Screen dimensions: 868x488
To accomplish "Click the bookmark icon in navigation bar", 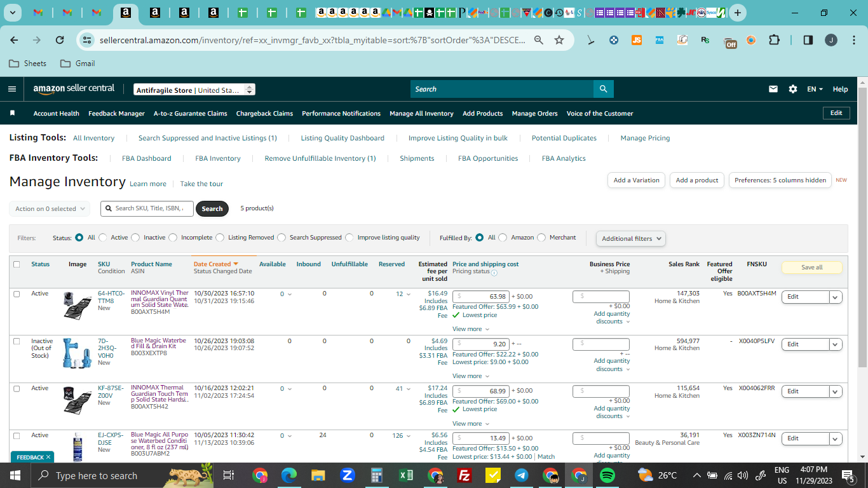I will (12, 113).
